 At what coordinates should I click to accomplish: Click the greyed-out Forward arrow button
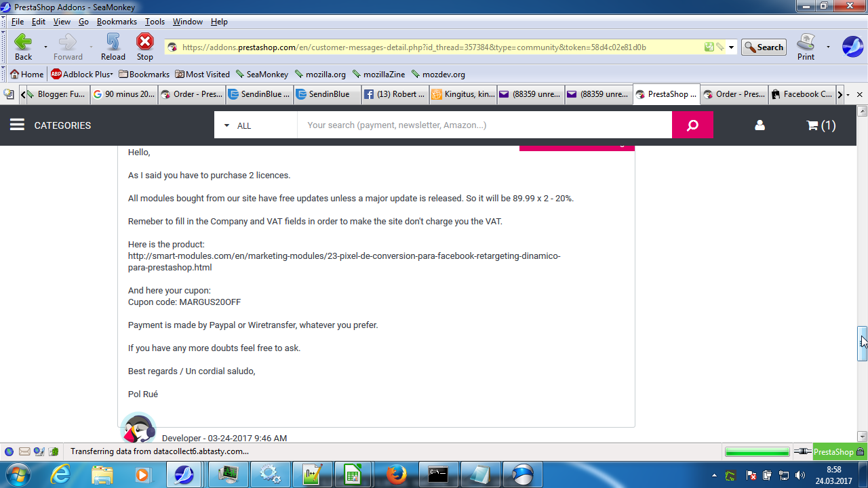tap(68, 47)
